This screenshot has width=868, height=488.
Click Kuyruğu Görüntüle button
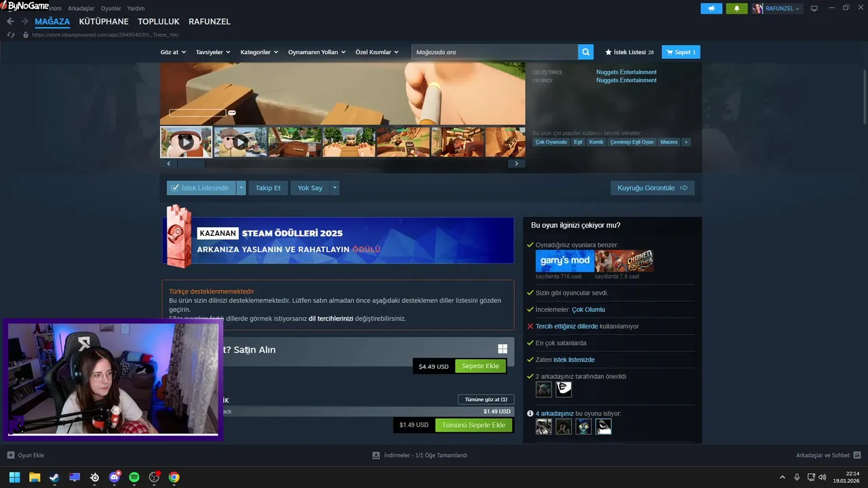[x=652, y=188]
